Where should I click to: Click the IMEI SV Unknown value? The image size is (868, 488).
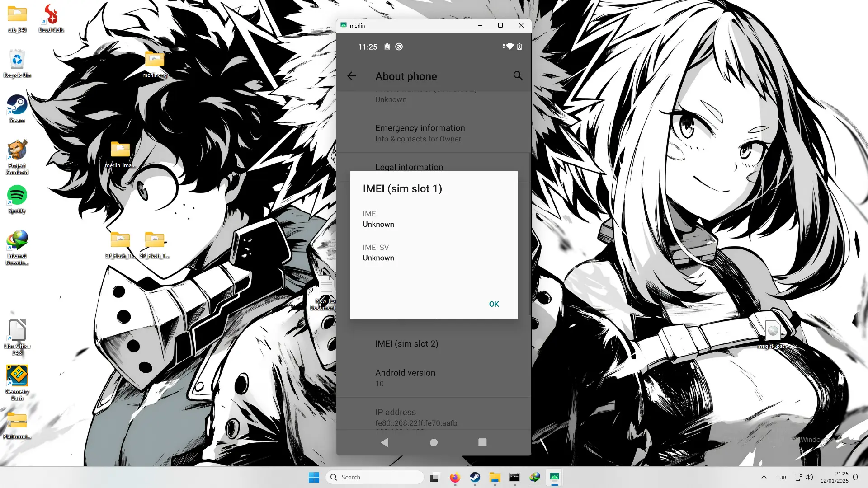pos(378,258)
